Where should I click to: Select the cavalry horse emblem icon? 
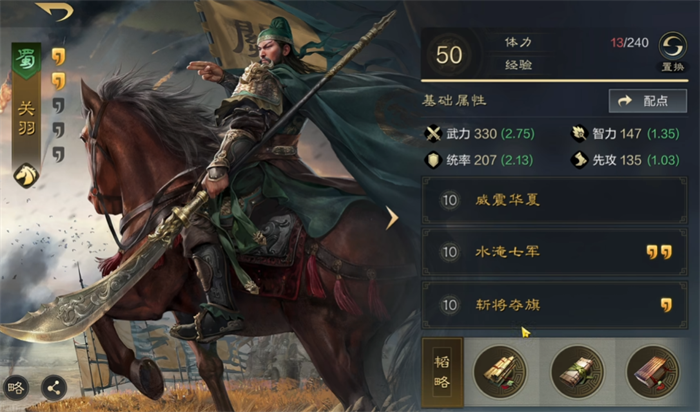click(x=26, y=175)
